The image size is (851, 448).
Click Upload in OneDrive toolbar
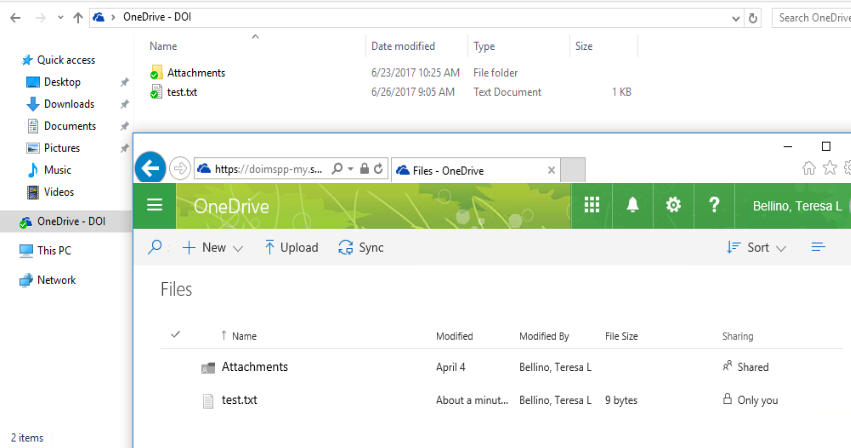291,248
